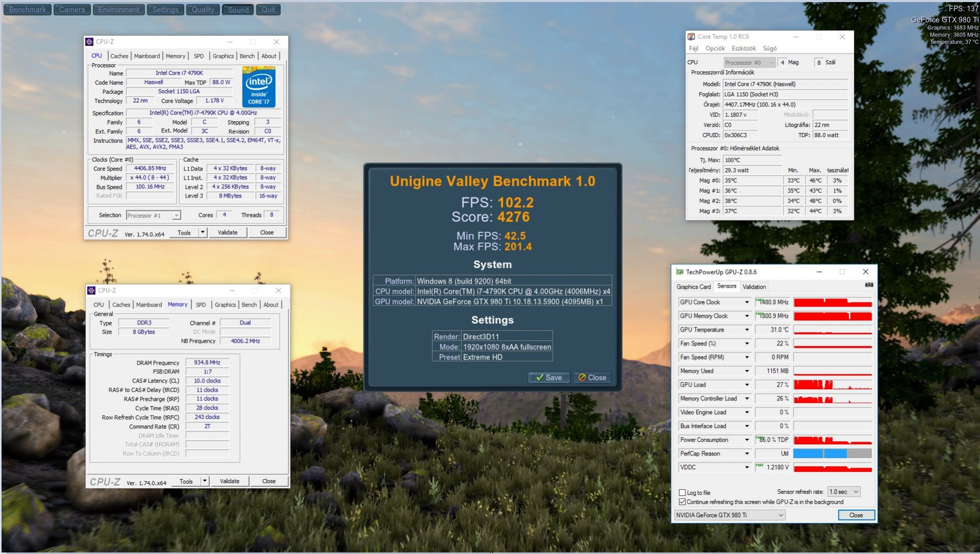Click the Core Temp title bar icon
Viewport: 980px width, 554px height.
[691, 37]
